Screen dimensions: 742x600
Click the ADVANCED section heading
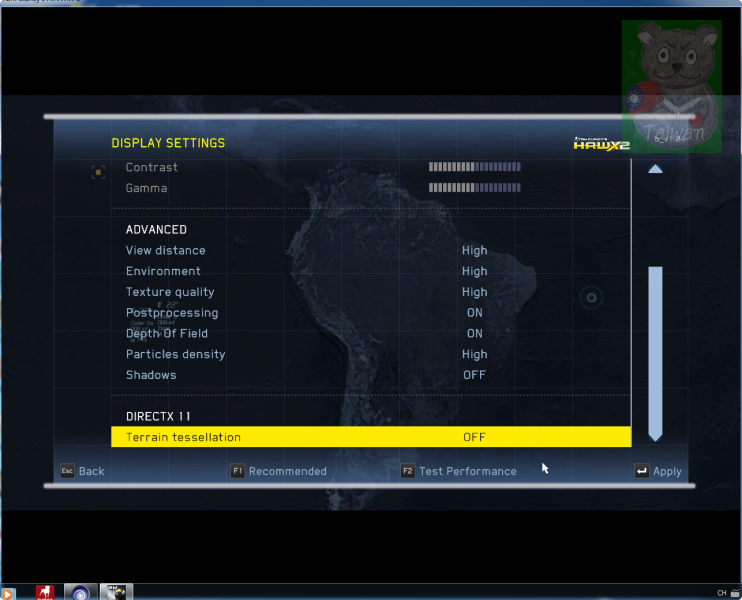(156, 229)
